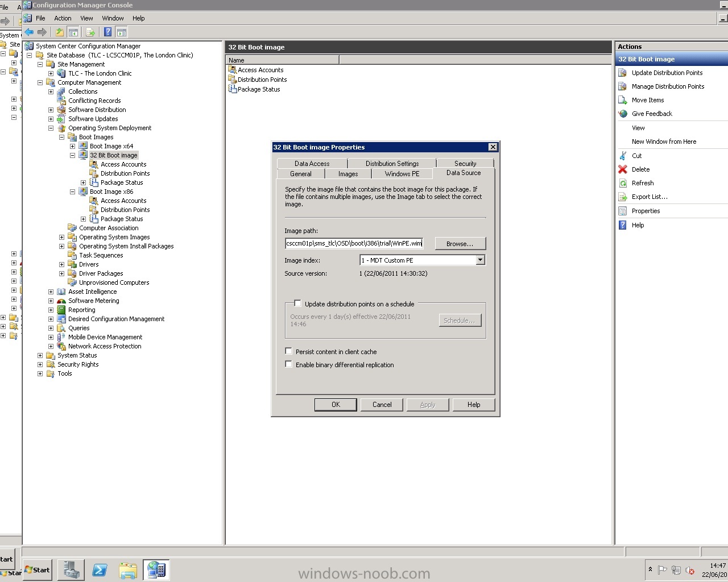Check Persist content in client cache
Viewport: 728px width, 582px height.
click(288, 351)
